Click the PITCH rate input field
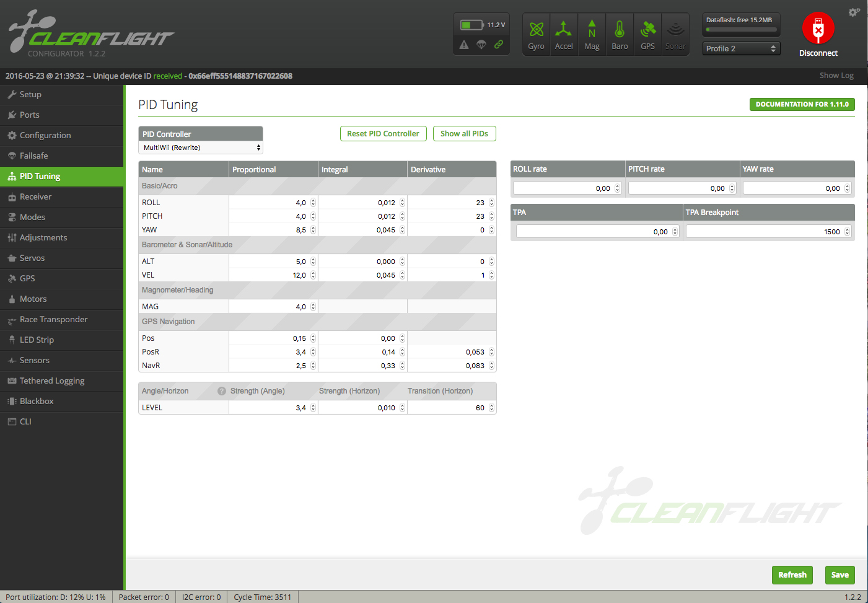Screen dimensions: 868x603 [x=682, y=188]
